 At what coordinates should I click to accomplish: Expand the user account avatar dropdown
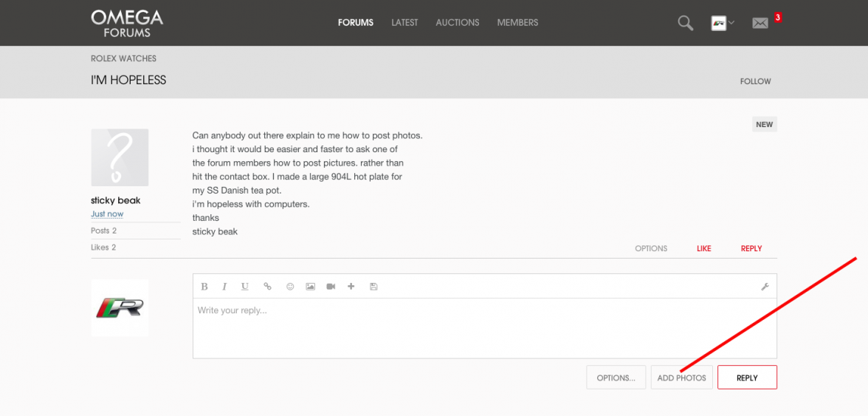(723, 23)
